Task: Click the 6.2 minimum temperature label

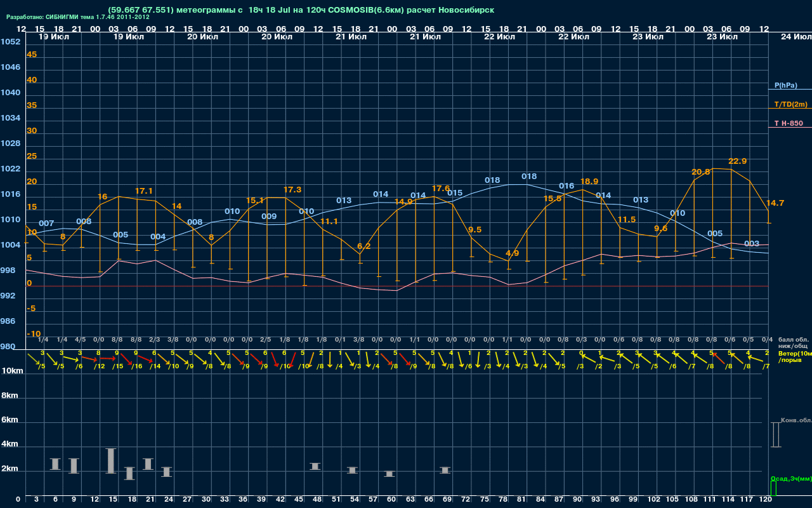Action: coord(363,246)
